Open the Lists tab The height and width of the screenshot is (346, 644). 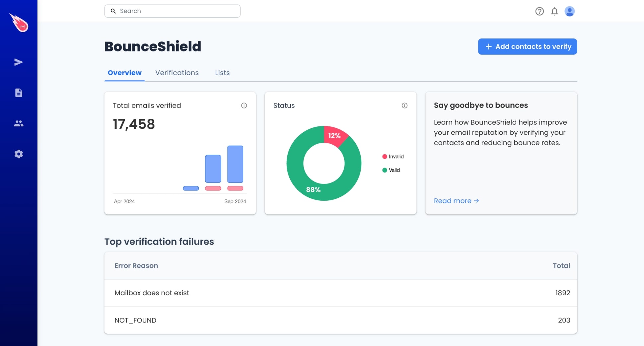coord(222,73)
